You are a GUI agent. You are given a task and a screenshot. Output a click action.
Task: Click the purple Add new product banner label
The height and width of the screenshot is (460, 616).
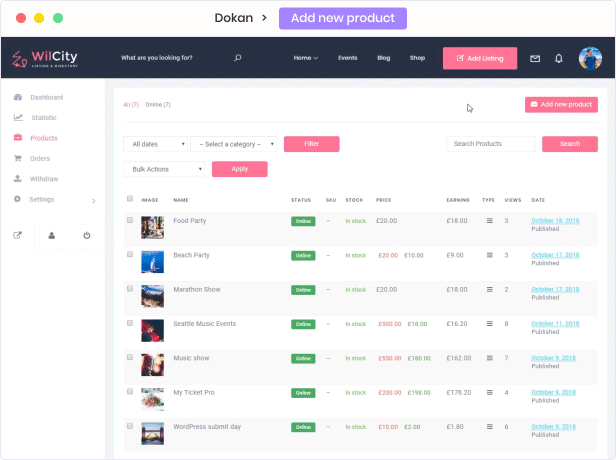click(x=343, y=18)
